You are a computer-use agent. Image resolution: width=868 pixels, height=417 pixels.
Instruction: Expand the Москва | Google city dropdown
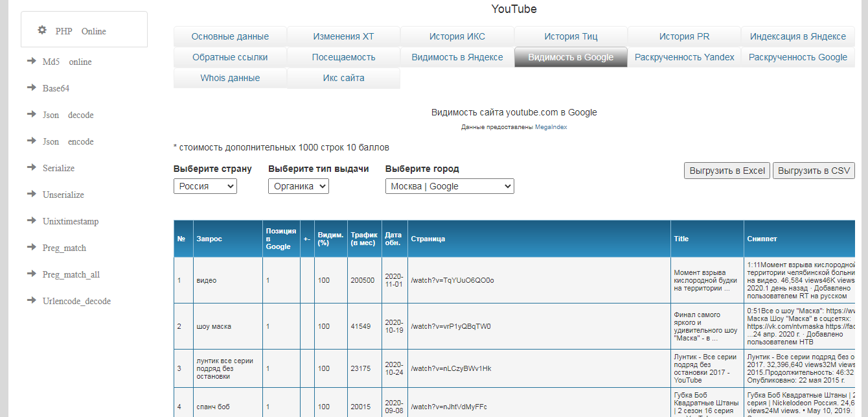(450, 186)
